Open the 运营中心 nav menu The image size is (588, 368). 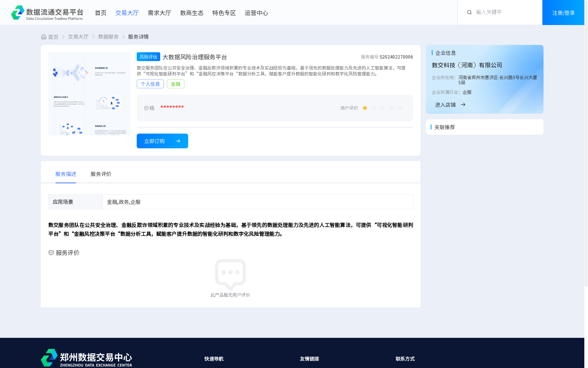click(x=257, y=13)
